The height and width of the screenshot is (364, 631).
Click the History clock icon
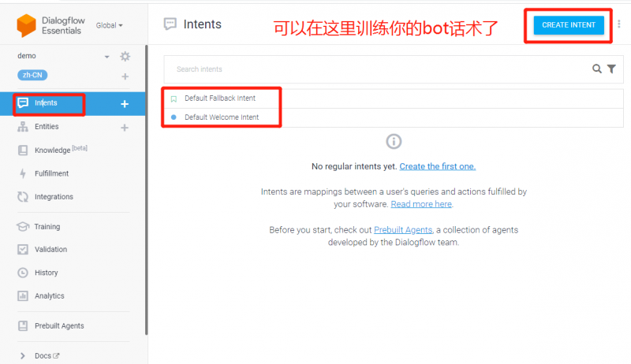tap(23, 273)
